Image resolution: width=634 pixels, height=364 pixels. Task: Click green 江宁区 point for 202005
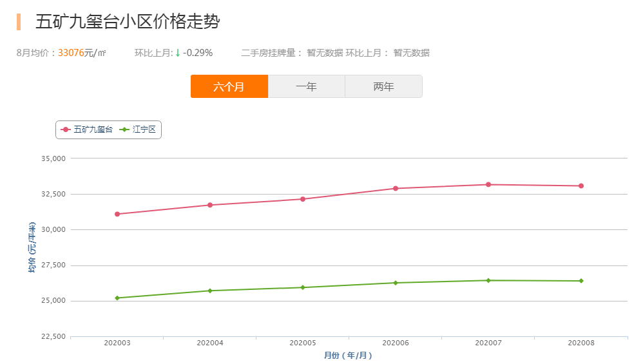point(303,287)
